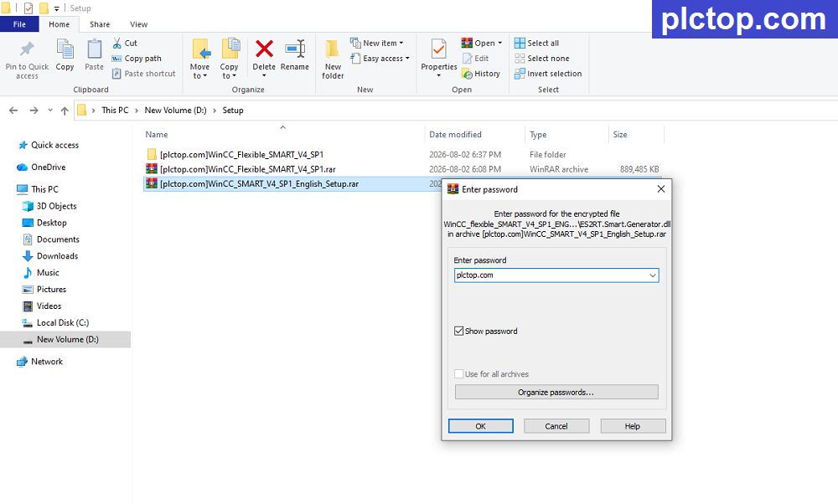Select [plctop.com]WinCC_SMART_V4_SP1_English_Setup.rar file
The width and height of the screenshot is (838, 504).
pyautogui.click(x=259, y=184)
